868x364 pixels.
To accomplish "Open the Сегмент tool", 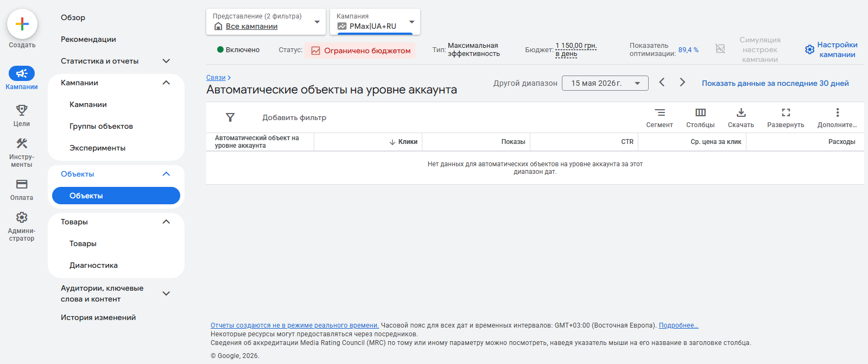I will [x=660, y=117].
